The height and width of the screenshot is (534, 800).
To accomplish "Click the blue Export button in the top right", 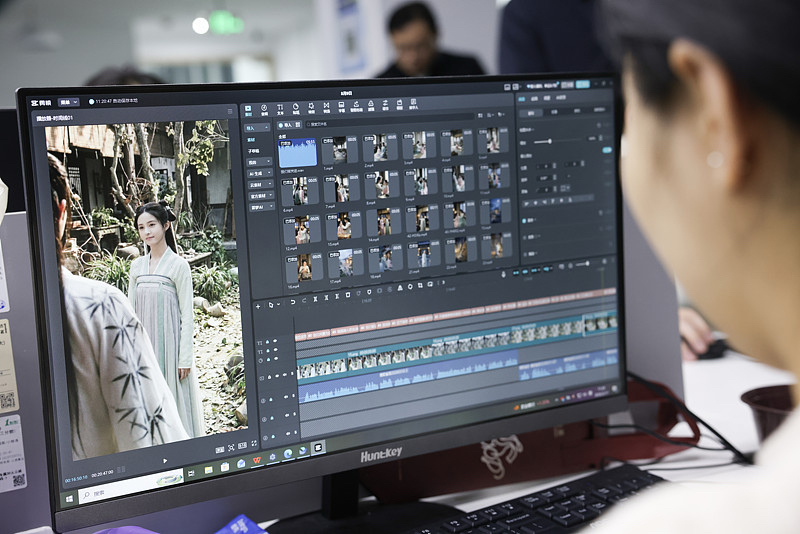I will click(x=582, y=84).
